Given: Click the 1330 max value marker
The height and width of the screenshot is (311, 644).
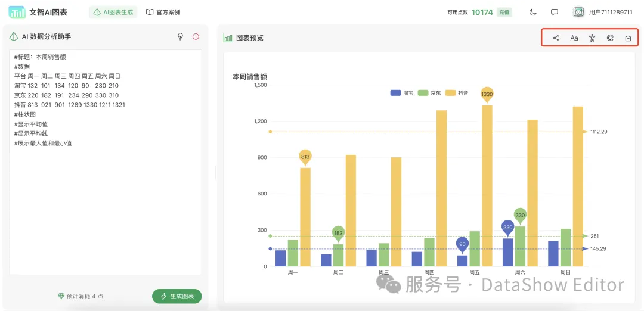Looking at the screenshot, I should click(x=487, y=95).
